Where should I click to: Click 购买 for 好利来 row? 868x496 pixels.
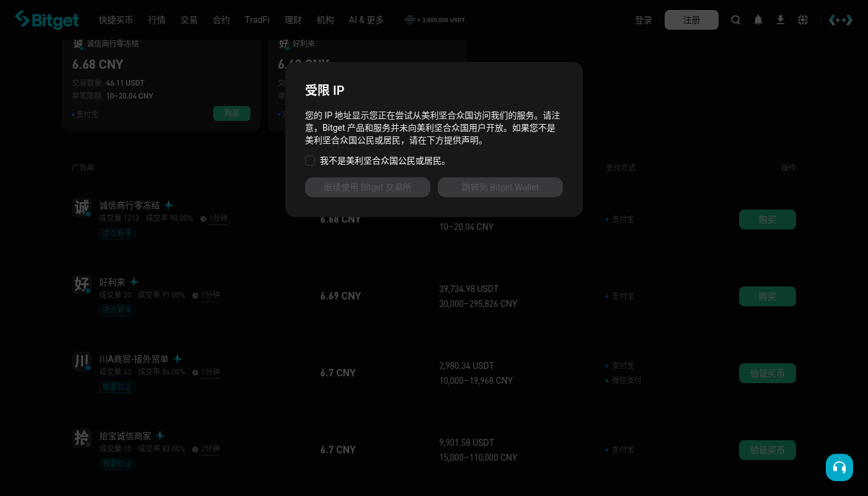[x=768, y=296]
